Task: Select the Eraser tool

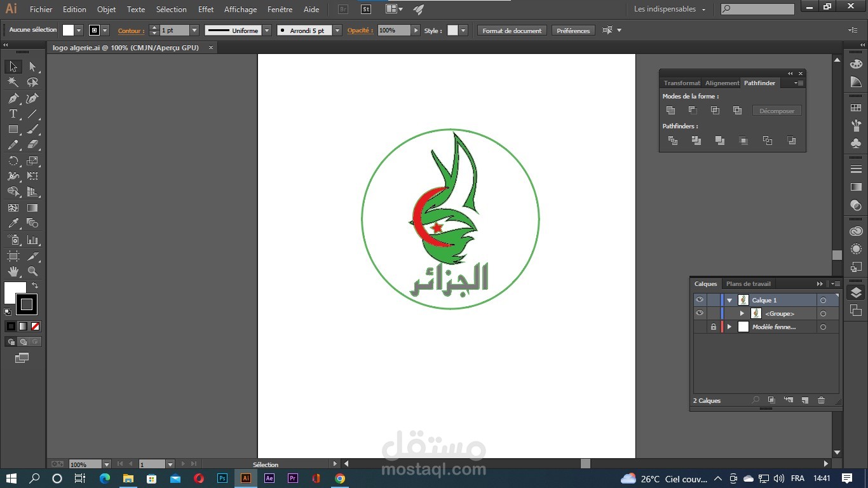Action: click(32, 145)
